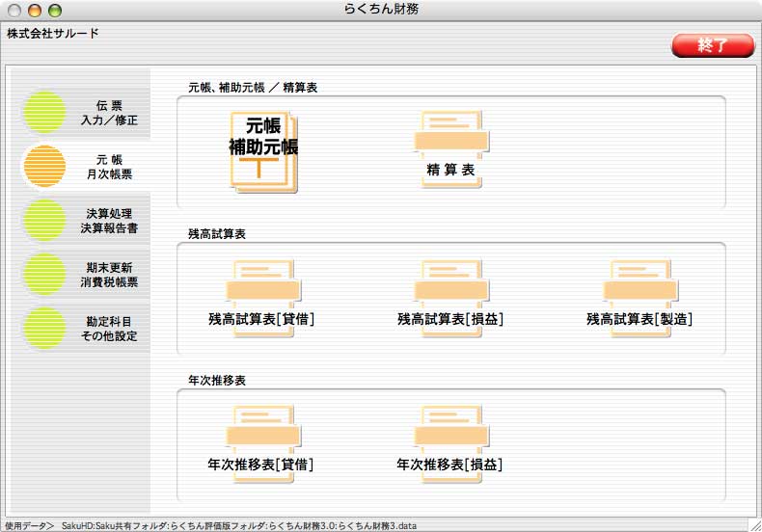Viewport: 762px width, 532px height.
Task: Open 残高試算表[貸借] report icon
Action: coord(262,299)
